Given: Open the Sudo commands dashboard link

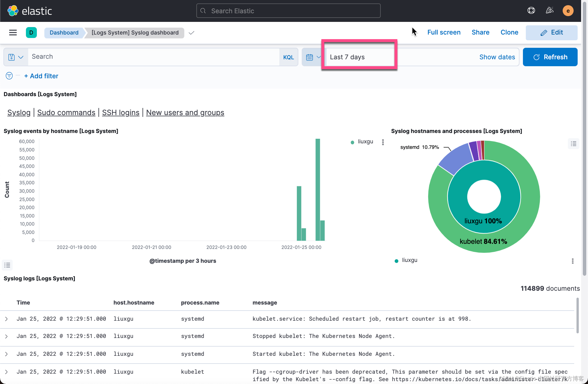Looking at the screenshot, I should pyautogui.click(x=66, y=113).
